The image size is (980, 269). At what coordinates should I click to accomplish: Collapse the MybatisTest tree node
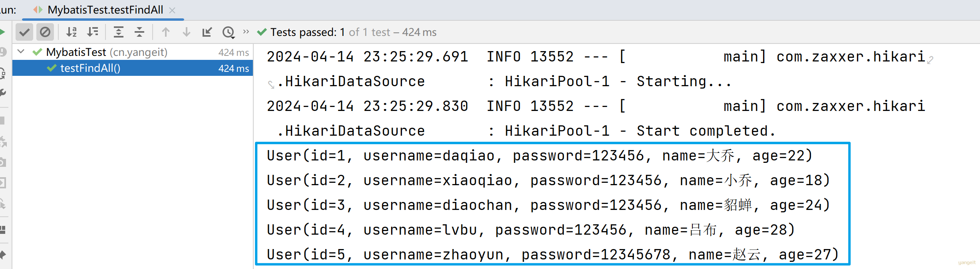coord(21,52)
